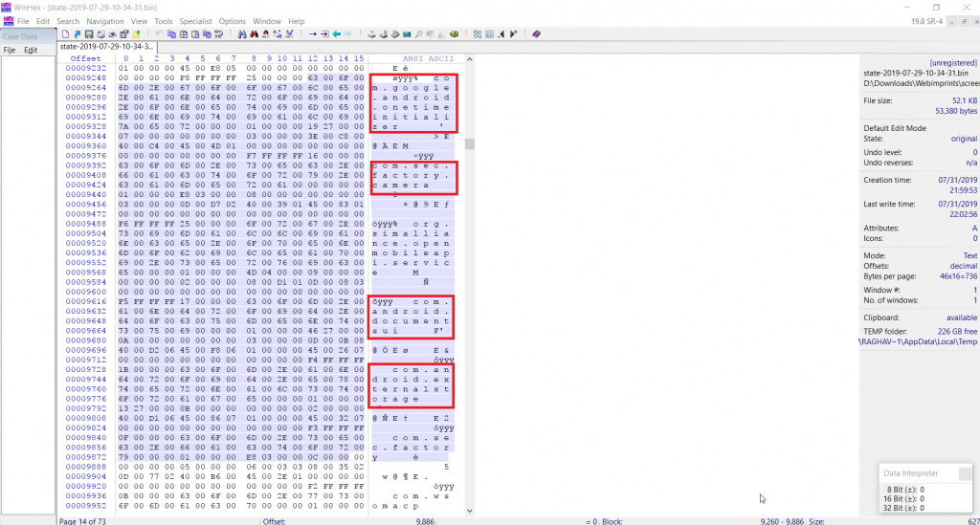Open the Navigation menu
The width and height of the screenshot is (980, 525).
pos(104,21)
